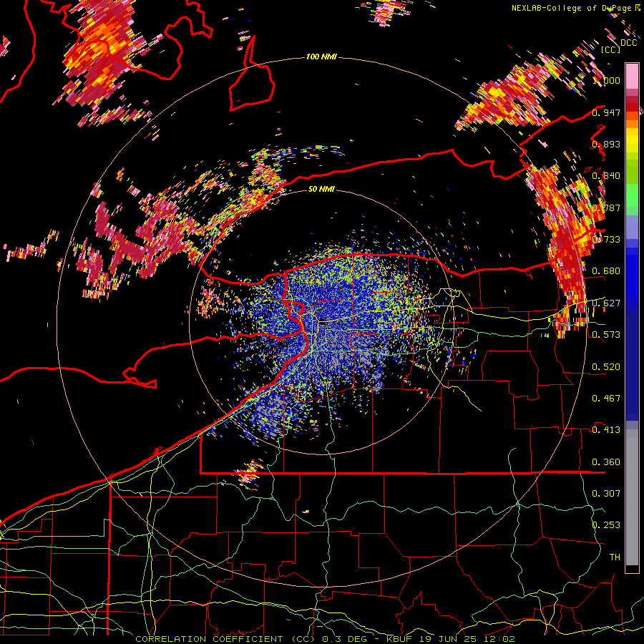Click the 0.947 legend value
Screen dimensions: 644x644
click(606, 112)
